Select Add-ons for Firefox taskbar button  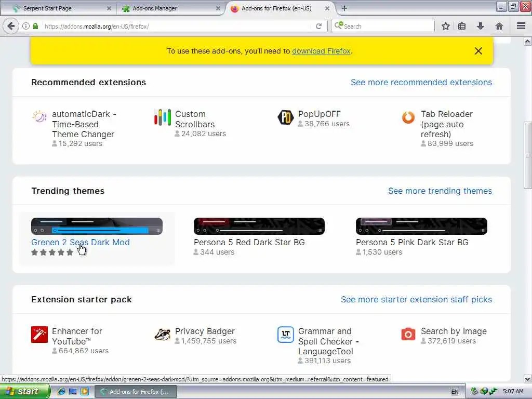click(136, 392)
